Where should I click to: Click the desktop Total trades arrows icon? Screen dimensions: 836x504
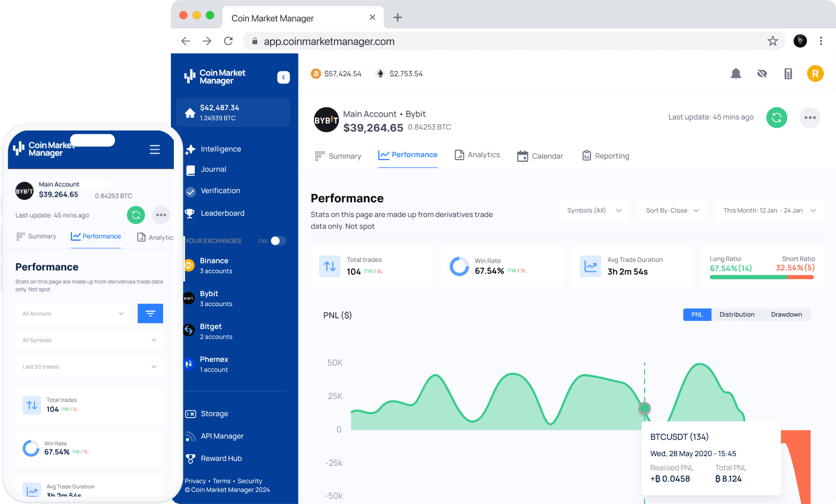pos(330,266)
